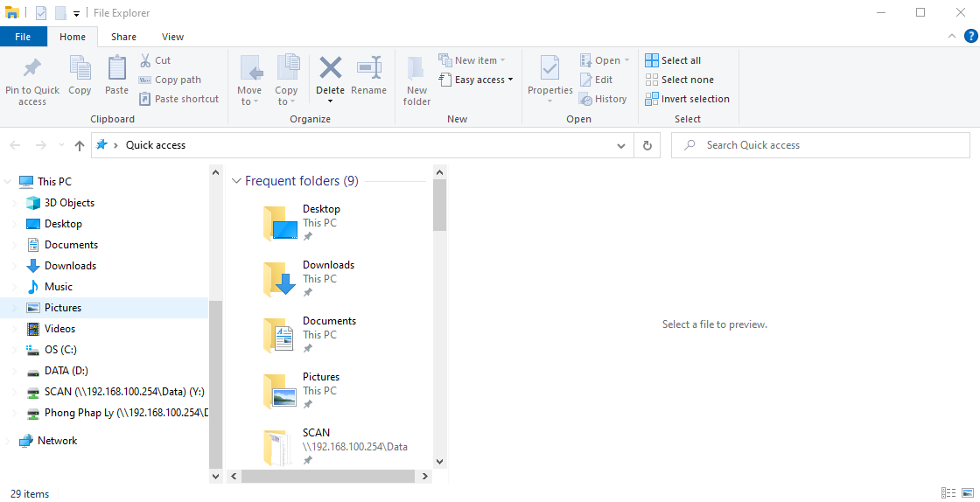Click New folder icon in title bar
Screen dimensions: 980x502
(x=60, y=13)
